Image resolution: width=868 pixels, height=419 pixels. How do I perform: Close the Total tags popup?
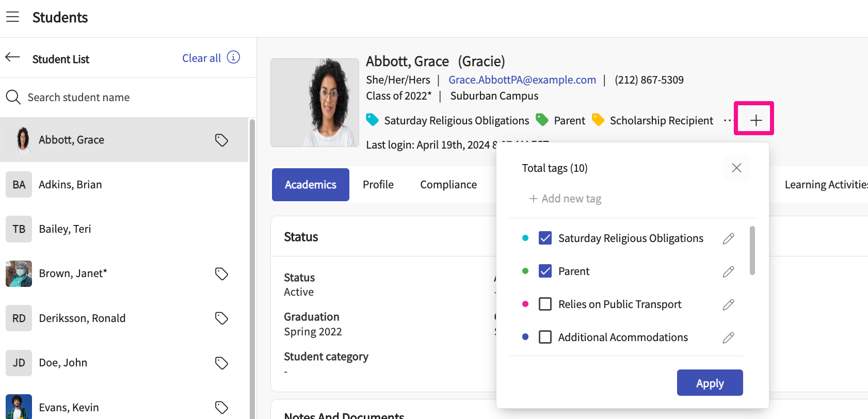click(736, 168)
